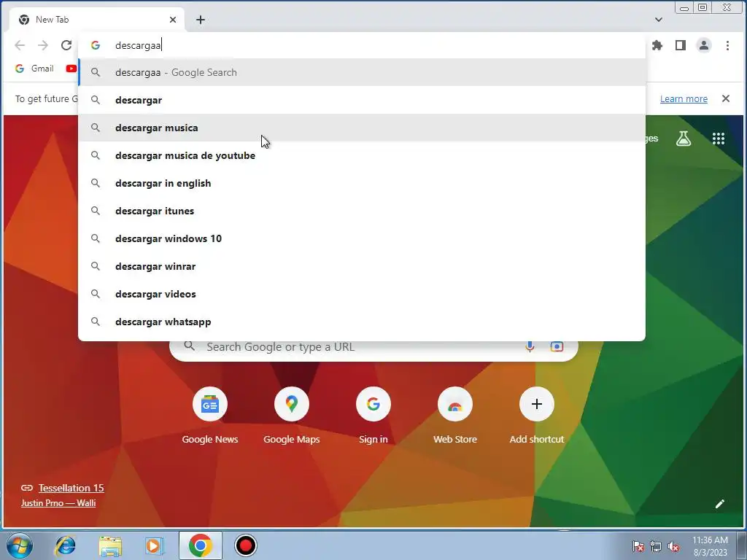Open Chrome's three-dot menu

[727, 45]
